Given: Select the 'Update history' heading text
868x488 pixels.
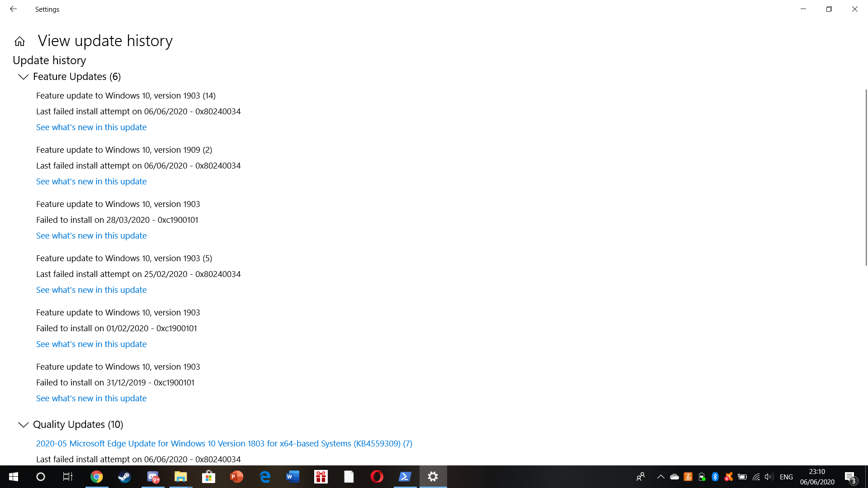Looking at the screenshot, I should click(x=49, y=60).
